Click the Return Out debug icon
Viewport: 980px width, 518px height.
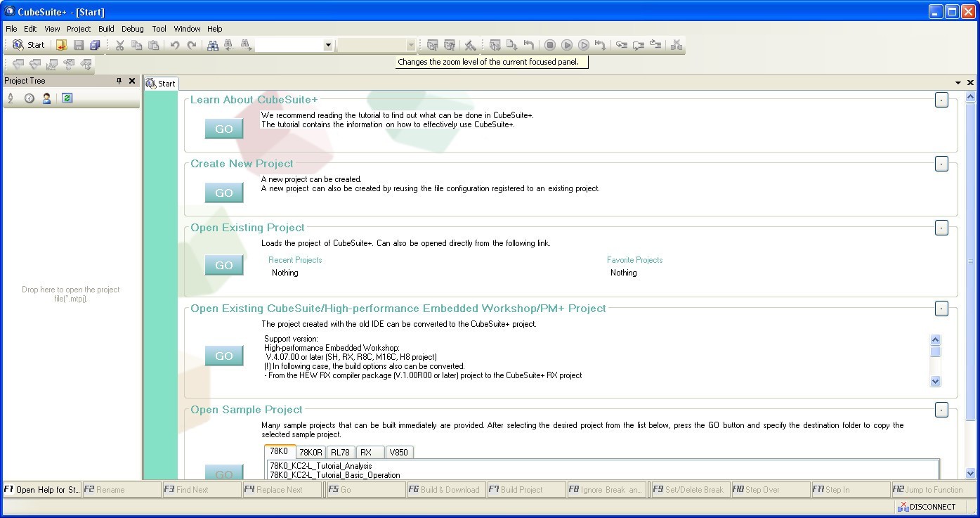pos(655,45)
